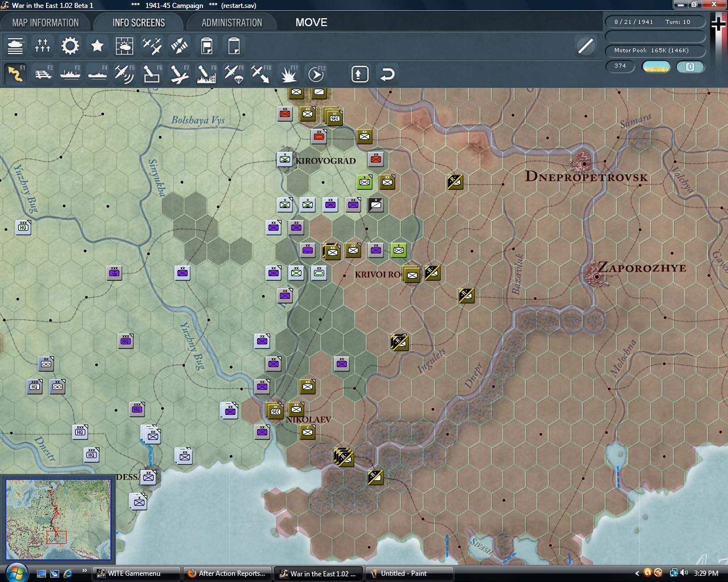Select Move mode (F1)
The image size is (728, 582).
[x=15, y=74]
